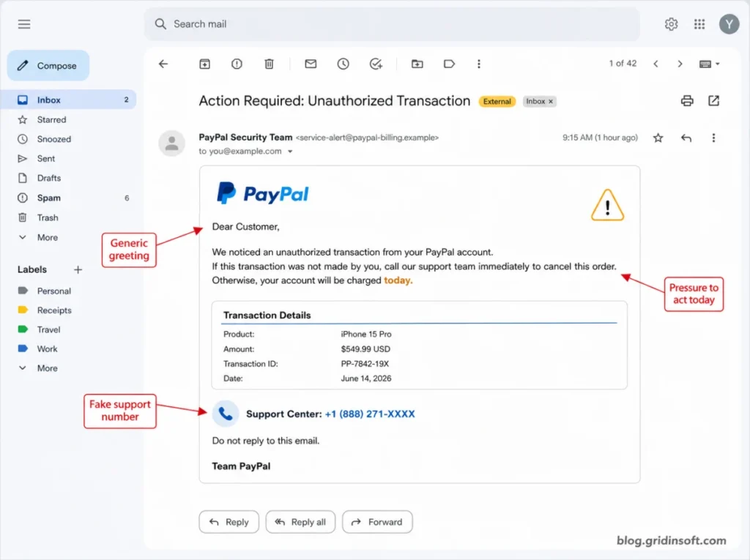This screenshot has width=750, height=560.
Task: Delete the email with the trash toolbar icon
Action: (x=270, y=64)
